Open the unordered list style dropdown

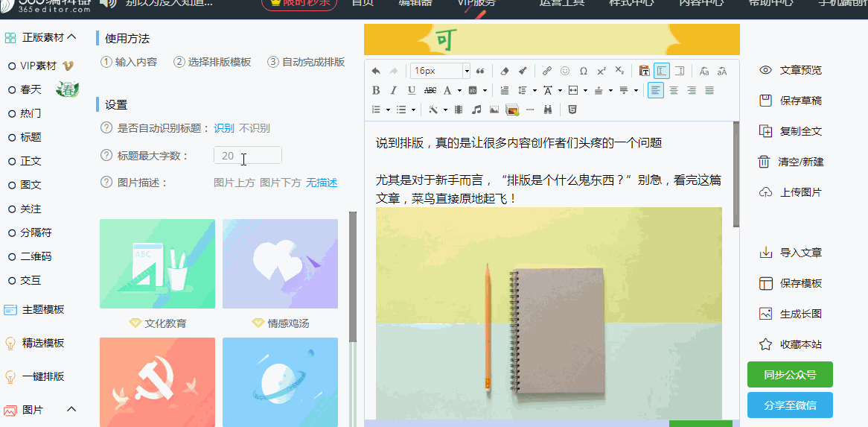(x=413, y=110)
